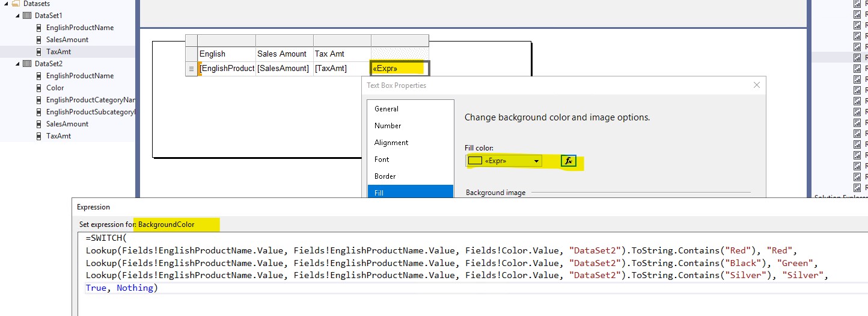Screen dimensions: 868x316
Task: Click the DataSet2 table icon
Action: 27,64
